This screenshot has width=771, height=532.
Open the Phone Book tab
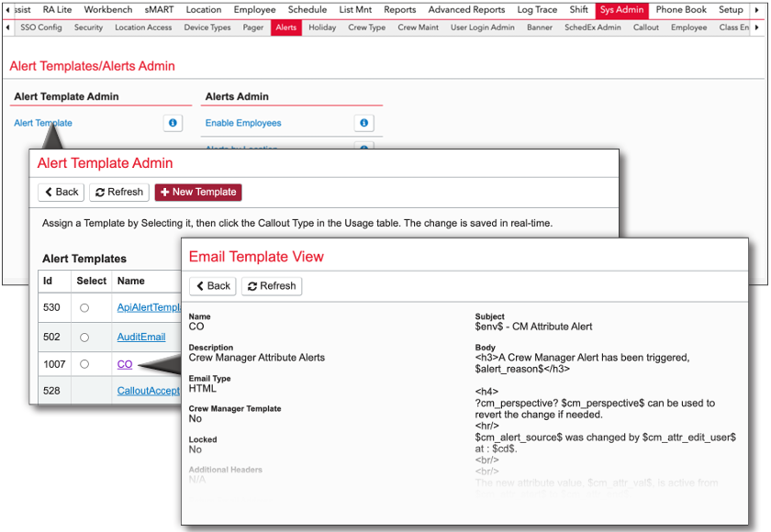point(681,10)
